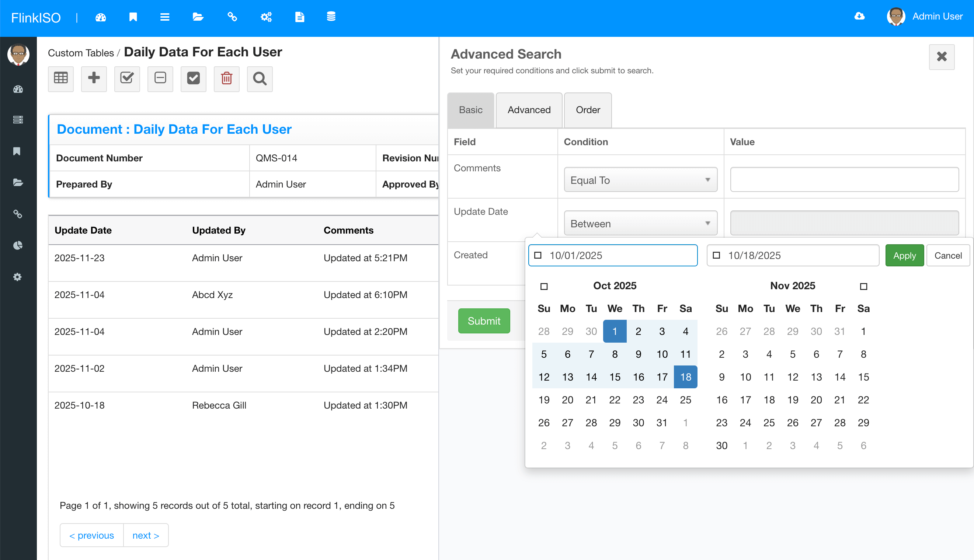This screenshot has width=974, height=560.
Task: Click the Comments value text field
Action: (844, 180)
